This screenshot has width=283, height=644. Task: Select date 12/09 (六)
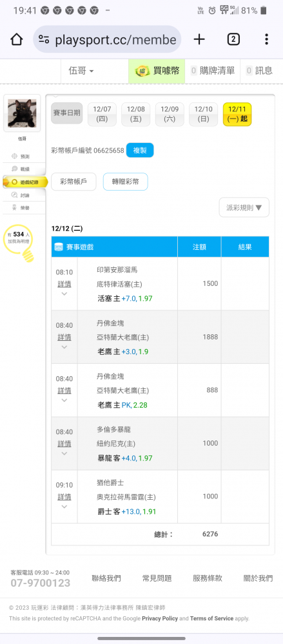[170, 114]
